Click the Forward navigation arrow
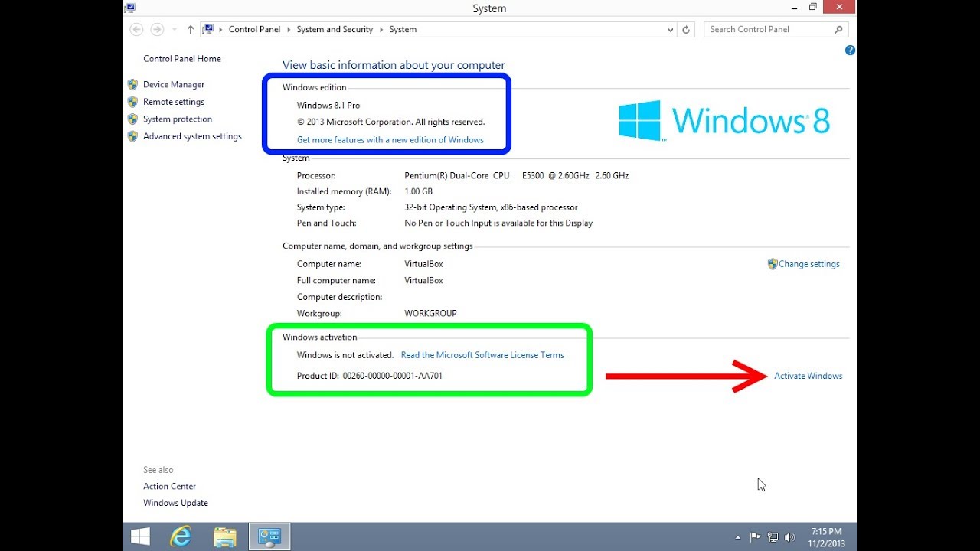The height and width of the screenshot is (551, 980). pyautogui.click(x=157, y=29)
